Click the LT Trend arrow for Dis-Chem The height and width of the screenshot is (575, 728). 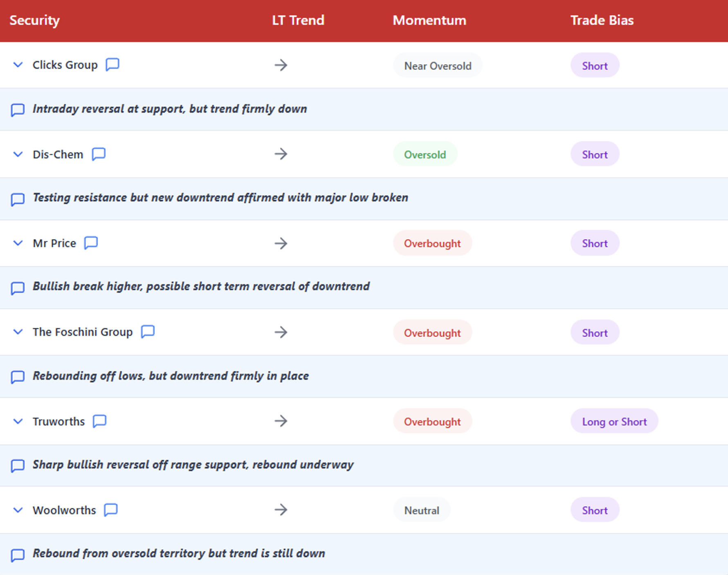point(281,154)
